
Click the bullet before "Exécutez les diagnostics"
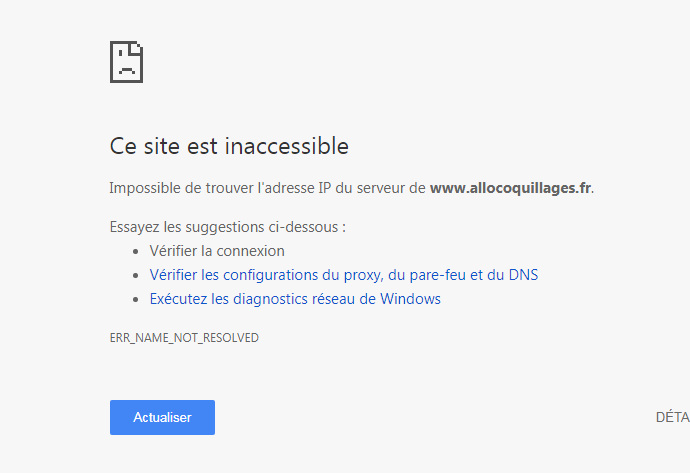137,300
